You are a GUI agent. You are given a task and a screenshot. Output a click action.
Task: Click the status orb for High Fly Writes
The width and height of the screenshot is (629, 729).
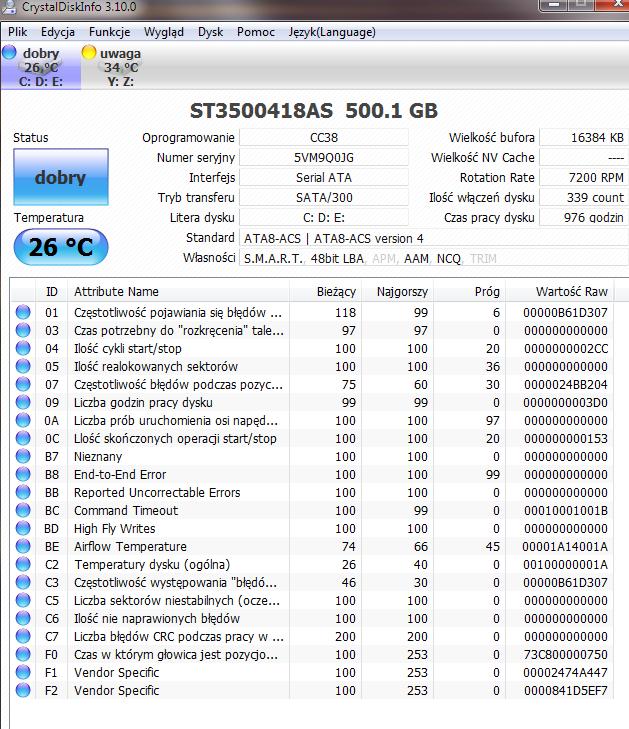(x=23, y=528)
